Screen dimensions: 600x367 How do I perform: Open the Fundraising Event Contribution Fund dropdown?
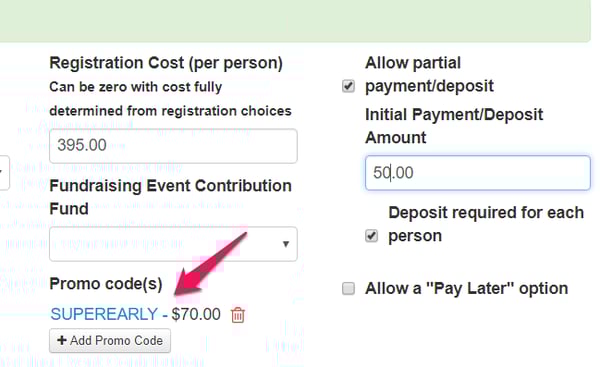173,244
